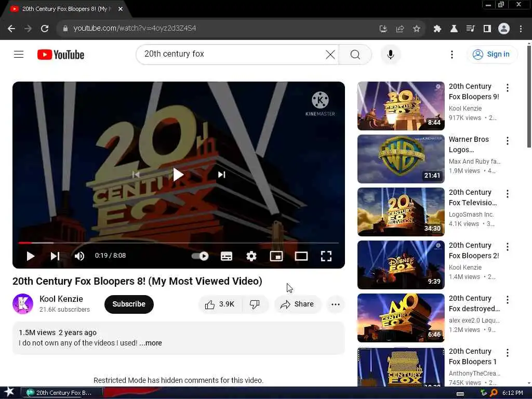This screenshot has height=399, width=532.
Task: Open Warner Bros Logos video thumbnail
Action: [x=401, y=159]
